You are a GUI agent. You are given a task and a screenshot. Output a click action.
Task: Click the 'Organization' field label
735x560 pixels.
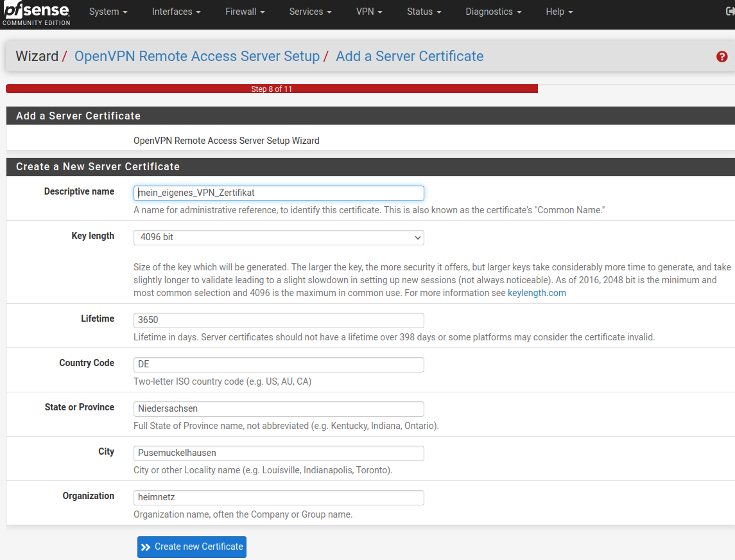[x=89, y=496]
